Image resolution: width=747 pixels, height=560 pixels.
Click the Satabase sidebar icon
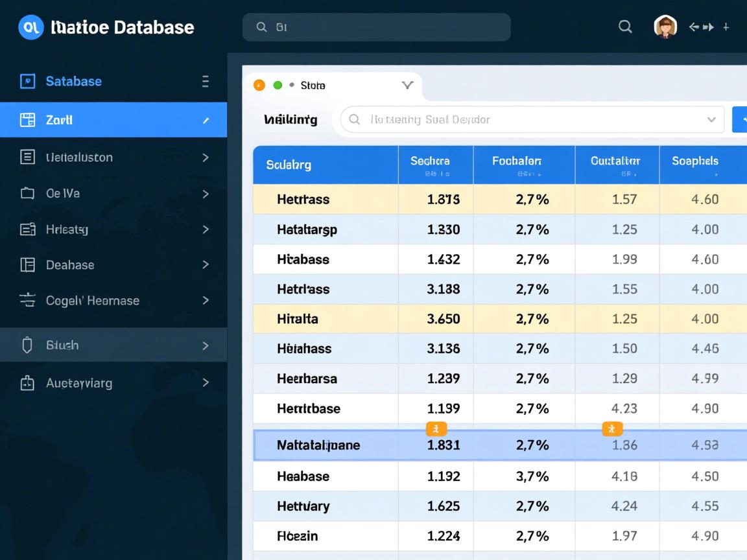(x=27, y=81)
